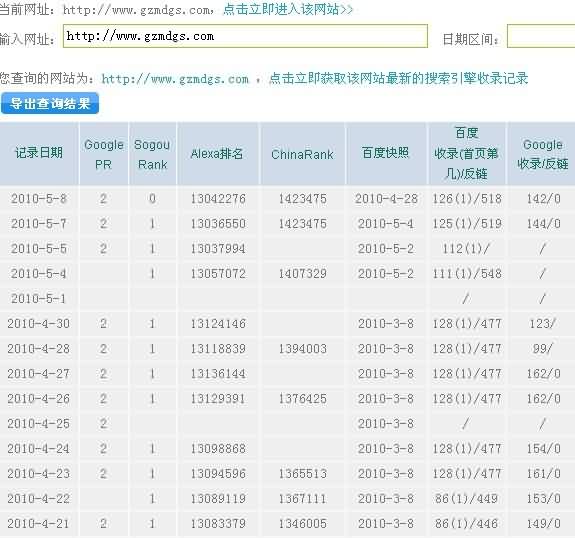Click Alexa rank value 13094596
The width and height of the screenshot is (575, 538).
pos(218,473)
